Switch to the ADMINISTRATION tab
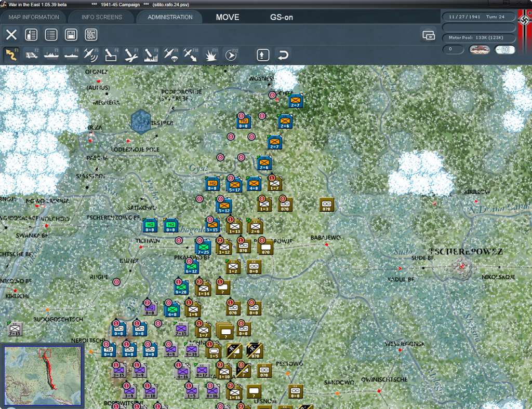 point(170,17)
